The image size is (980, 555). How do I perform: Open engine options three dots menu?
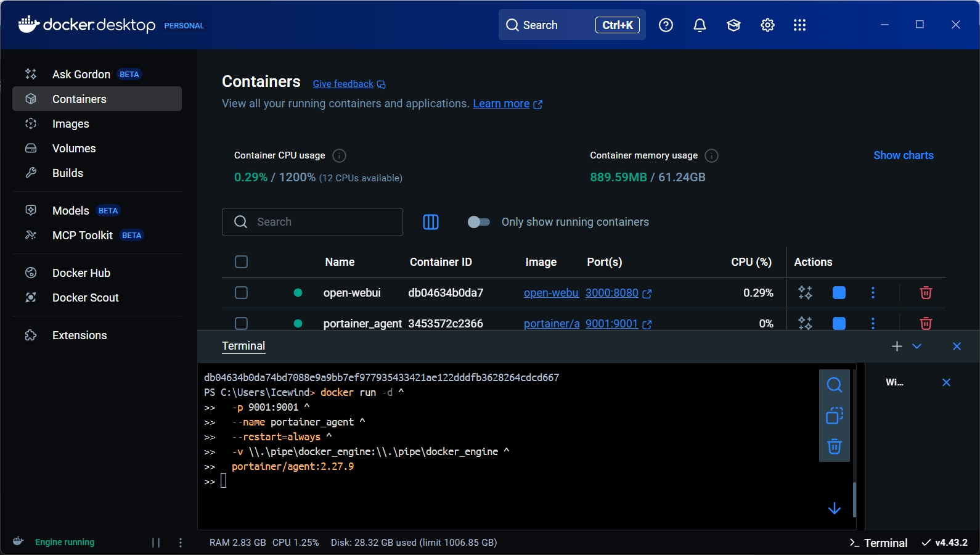180,543
